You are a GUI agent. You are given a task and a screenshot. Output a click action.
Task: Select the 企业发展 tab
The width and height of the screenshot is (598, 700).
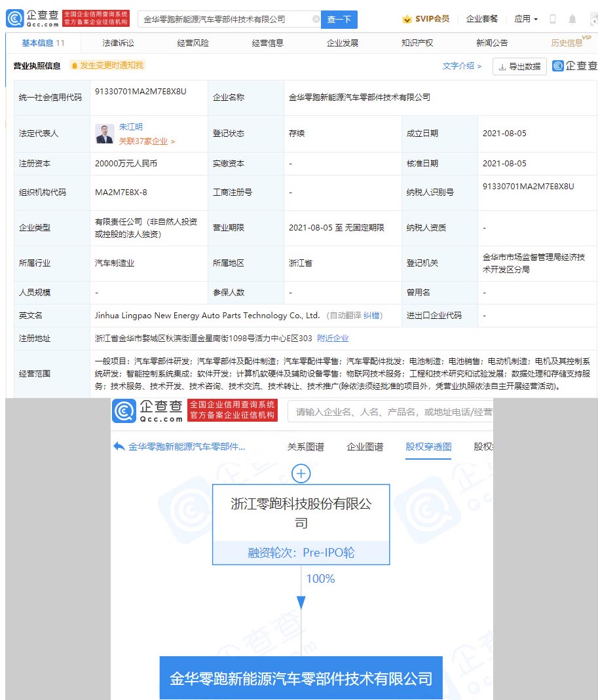click(343, 43)
